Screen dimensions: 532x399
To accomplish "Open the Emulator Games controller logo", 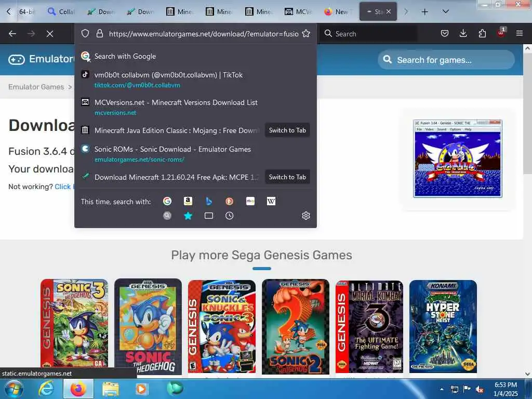I will click(x=16, y=60).
